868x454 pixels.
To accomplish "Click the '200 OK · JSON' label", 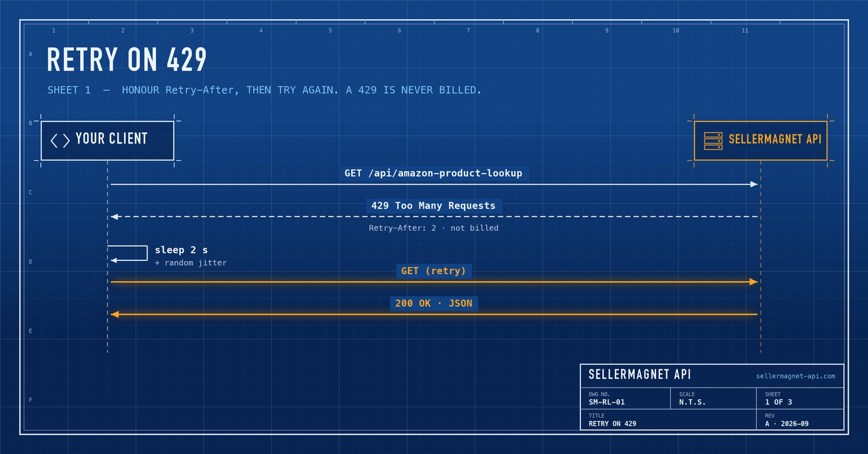I will (433, 303).
